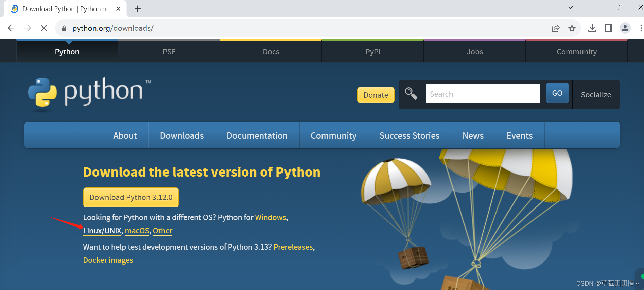Open the browser downloads icon
The width and height of the screenshot is (644, 290).
pos(592,28)
